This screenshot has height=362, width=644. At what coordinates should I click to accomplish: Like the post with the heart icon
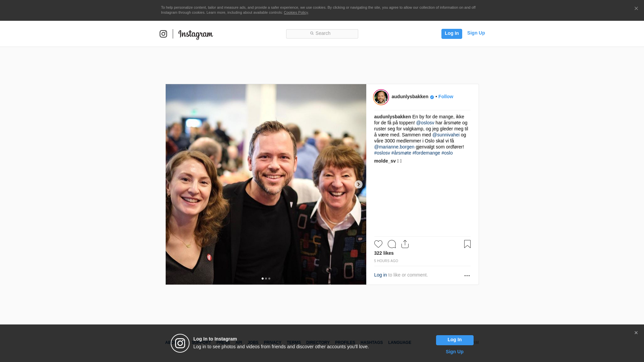point(378,244)
